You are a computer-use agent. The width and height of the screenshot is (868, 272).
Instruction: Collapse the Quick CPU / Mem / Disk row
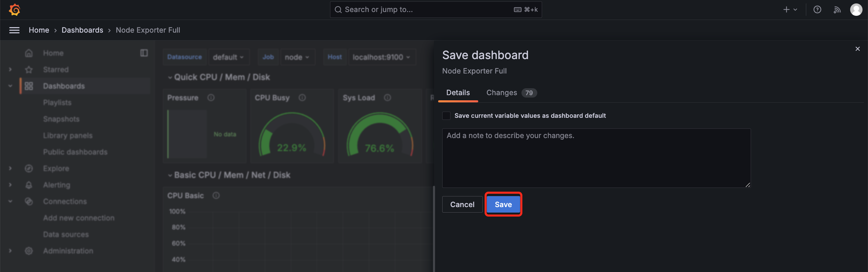(219, 77)
